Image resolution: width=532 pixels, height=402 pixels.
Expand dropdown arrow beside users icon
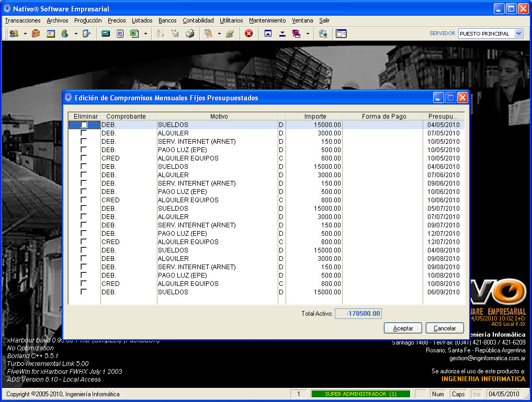pyautogui.click(x=25, y=33)
